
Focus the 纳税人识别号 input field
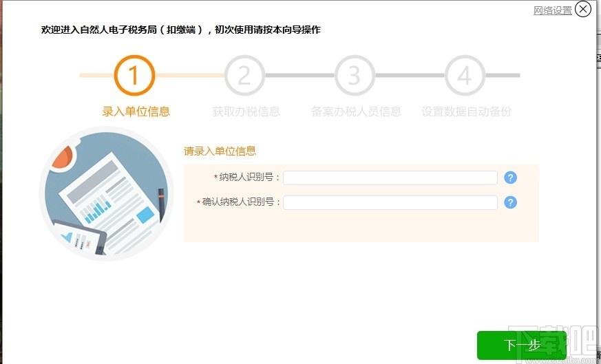390,178
